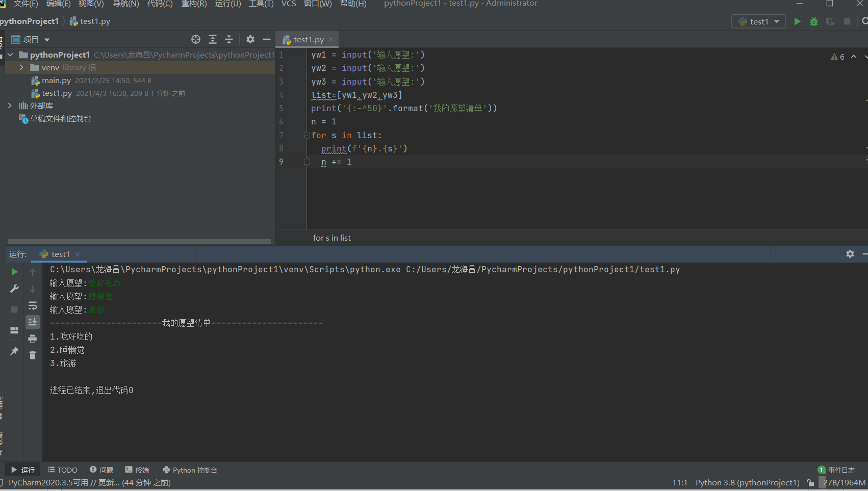
Task: Start debugging with the bug icon
Action: coord(814,21)
